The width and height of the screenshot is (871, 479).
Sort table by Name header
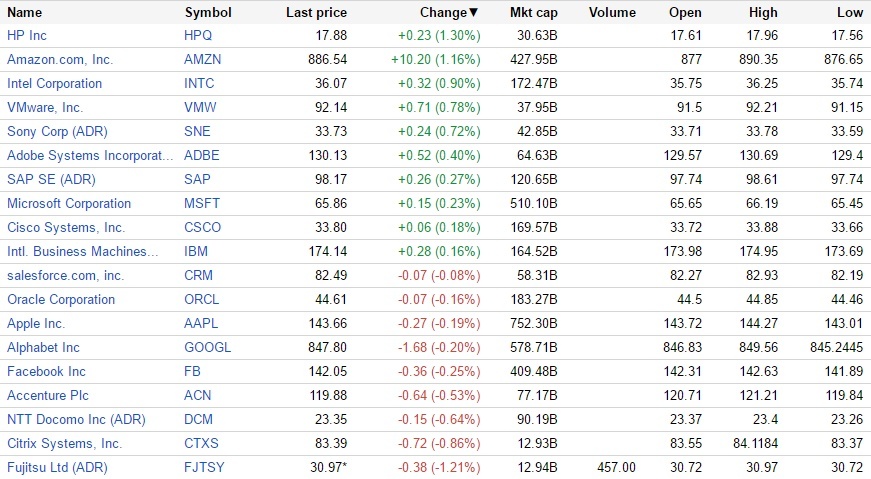(25, 13)
